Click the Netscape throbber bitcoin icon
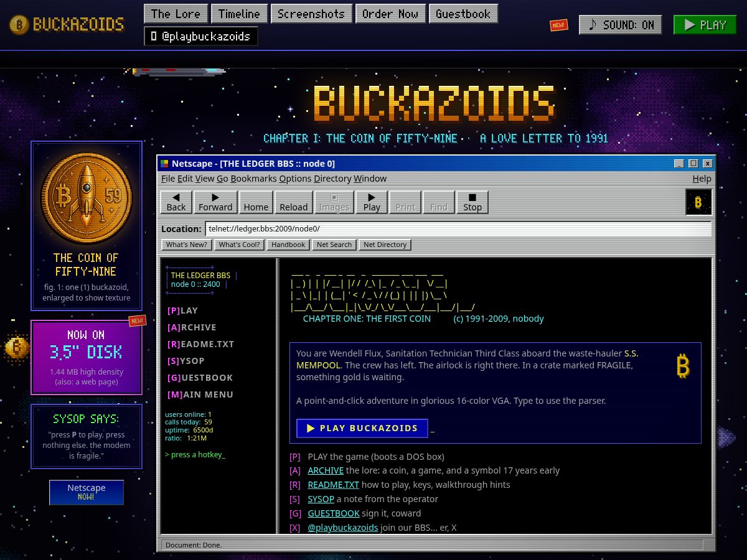Viewport: 747px width, 560px height. (698, 202)
